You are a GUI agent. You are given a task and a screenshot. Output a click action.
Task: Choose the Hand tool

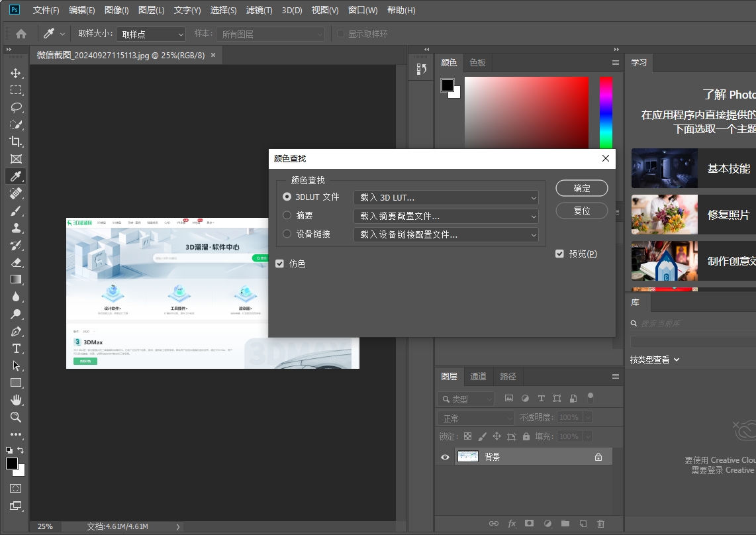pos(16,400)
